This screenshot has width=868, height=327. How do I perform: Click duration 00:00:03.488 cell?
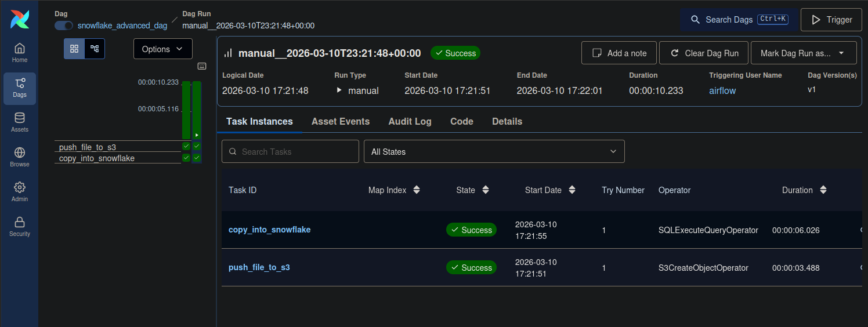click(796, 268)
